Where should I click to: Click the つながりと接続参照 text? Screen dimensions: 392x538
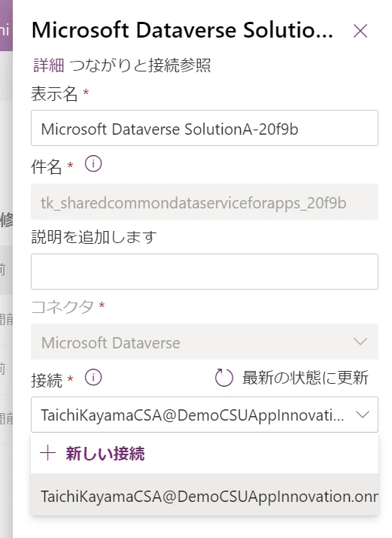click(x=140, y=65)
